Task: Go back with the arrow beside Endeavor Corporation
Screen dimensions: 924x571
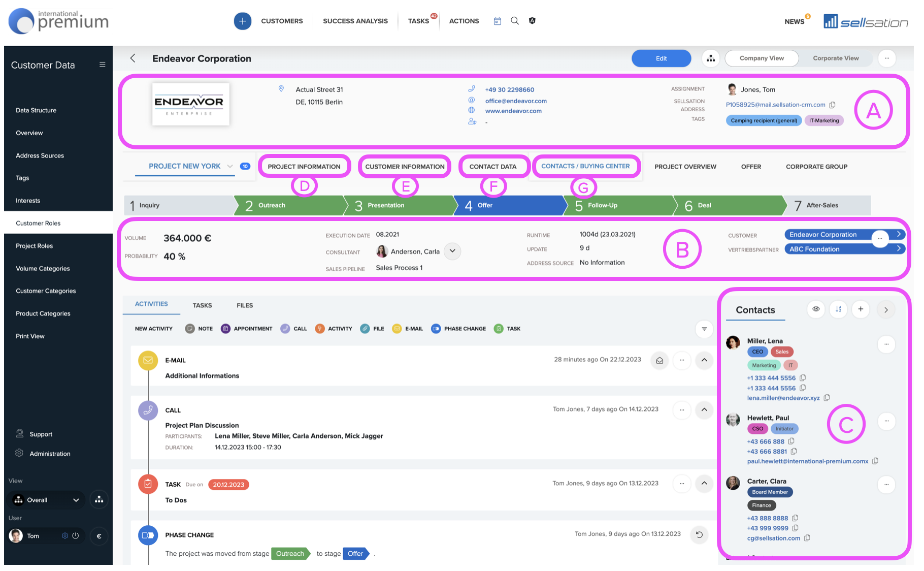Action: 133,58
